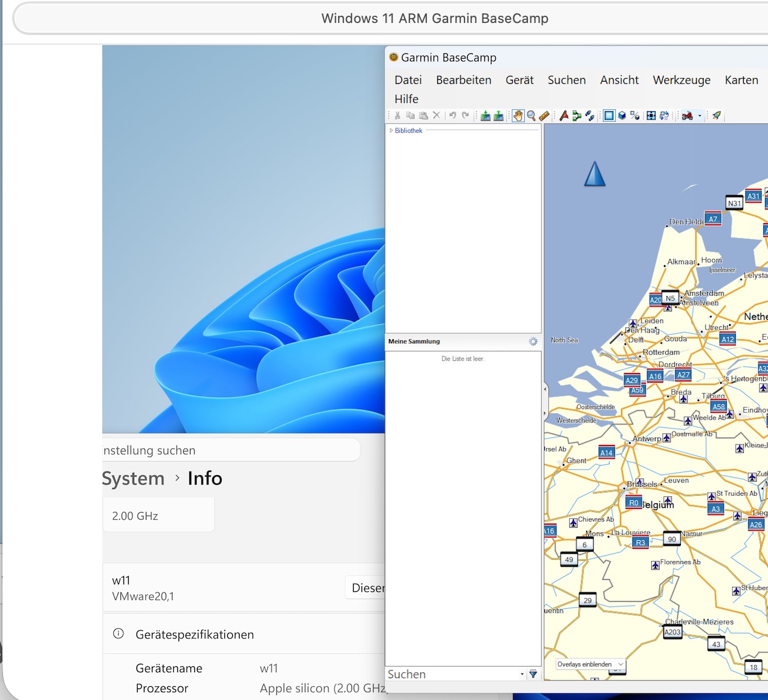The width and height of the screenshot is (768, 700).
Task: Click the Dieser button next to w11
Action: tap(365, 588)
